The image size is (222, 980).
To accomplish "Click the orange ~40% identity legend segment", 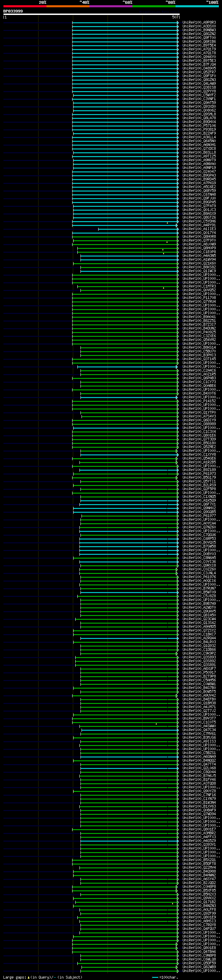I will 68,6.
